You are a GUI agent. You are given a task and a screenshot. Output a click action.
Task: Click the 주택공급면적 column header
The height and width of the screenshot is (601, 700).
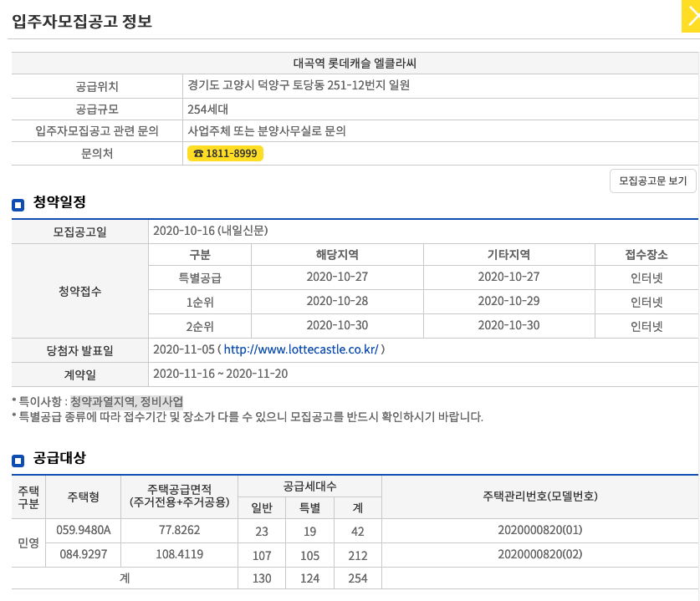coord(180,496)
